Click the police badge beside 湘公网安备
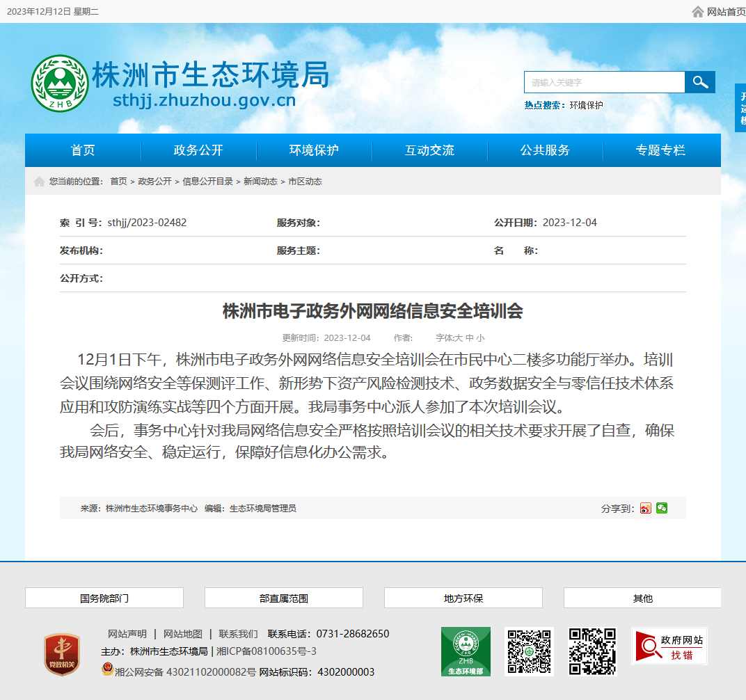 [x=108, y=669]
